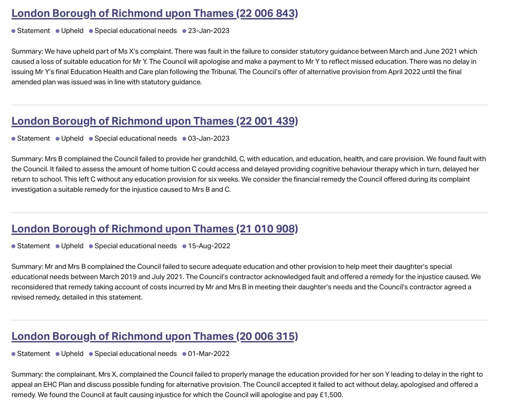Open Richmond upon Thames decision 22 006 843
Screen dimensions: 514x420
(155, 13)
